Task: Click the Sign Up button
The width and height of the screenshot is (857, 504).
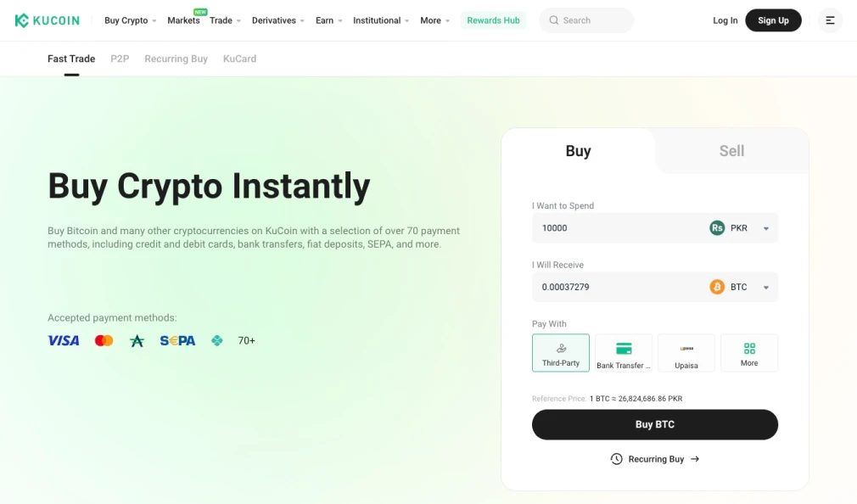Action: (x=773, y=20)
